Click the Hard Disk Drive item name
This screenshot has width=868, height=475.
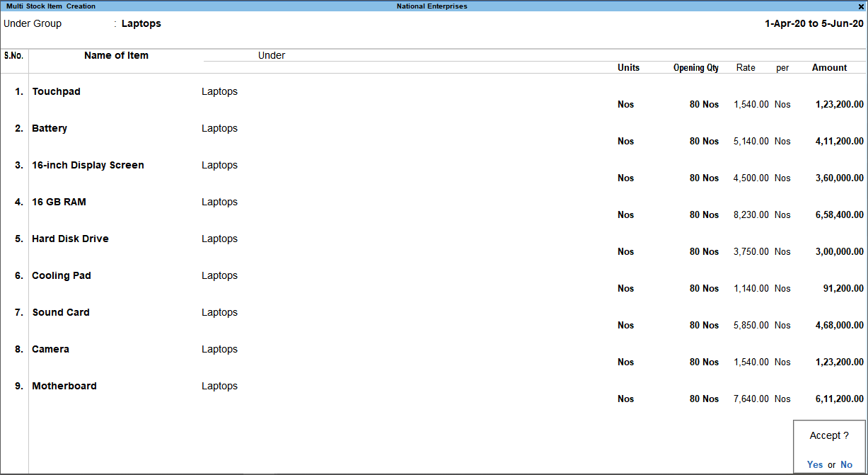(70, 239)
